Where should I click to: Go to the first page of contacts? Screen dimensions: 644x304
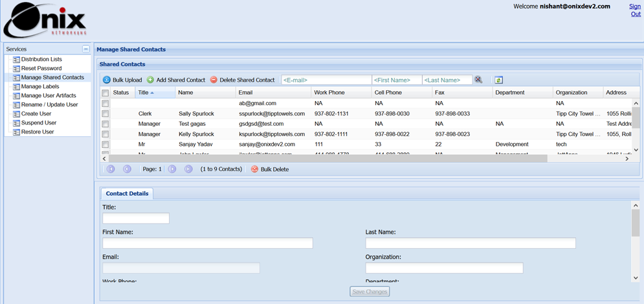click(x=111, y=169)
